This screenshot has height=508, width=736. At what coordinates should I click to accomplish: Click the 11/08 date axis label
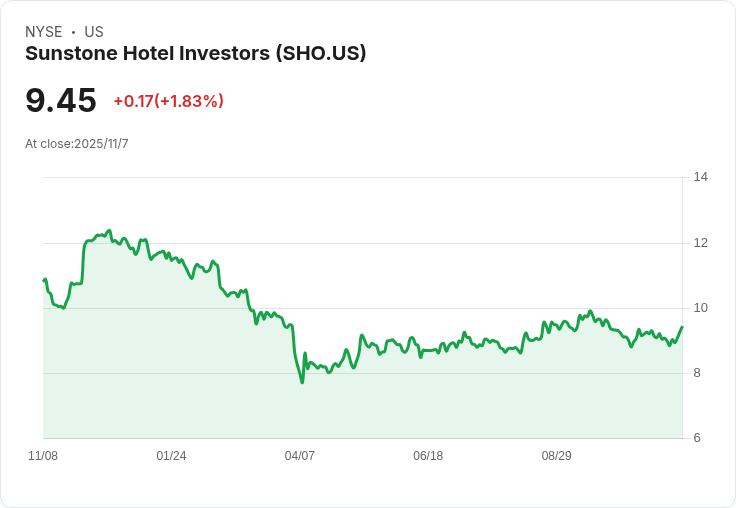tap(43, 455)
